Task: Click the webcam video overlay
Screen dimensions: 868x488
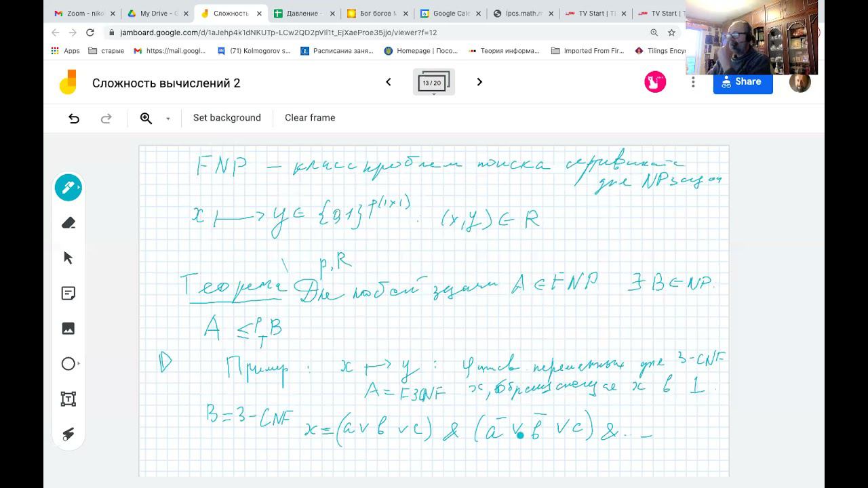Action: (751, 37)
